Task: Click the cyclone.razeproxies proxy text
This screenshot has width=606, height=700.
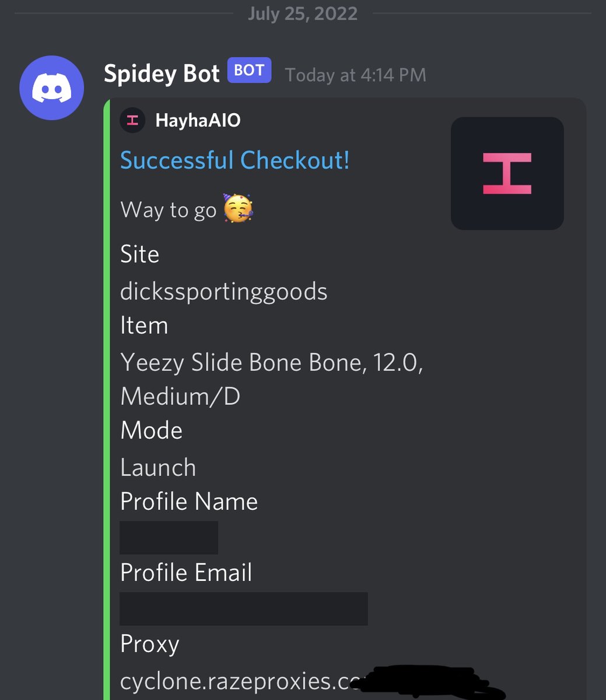Action: (236, 681)
